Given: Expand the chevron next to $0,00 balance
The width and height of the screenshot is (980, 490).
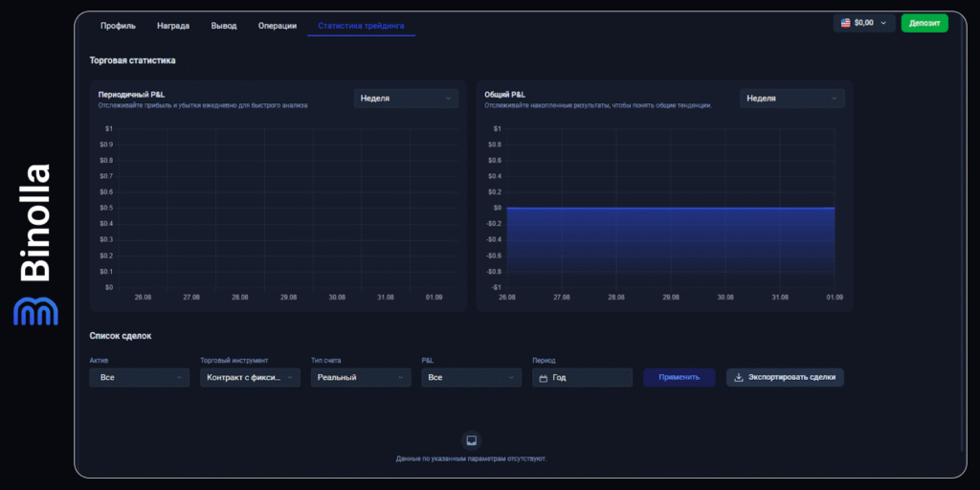Looking at the screenshot, I should (883, 22).
